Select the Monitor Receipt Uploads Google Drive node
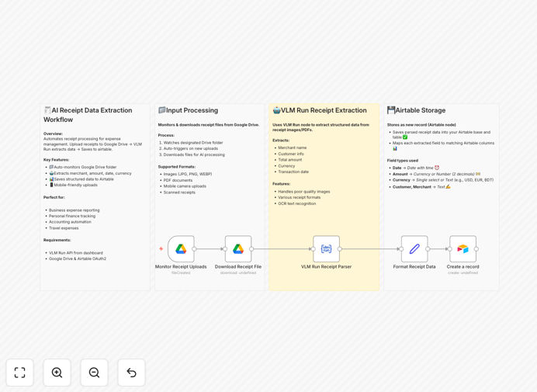 pyautogui.click(x=181, y=248)
